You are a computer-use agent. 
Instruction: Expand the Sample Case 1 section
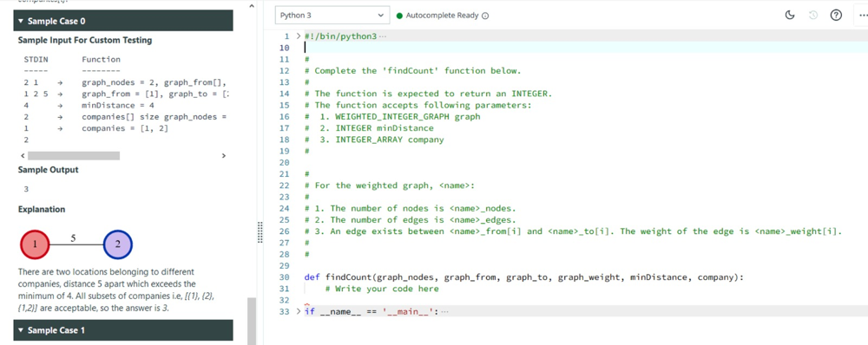[x=123, y=330]
